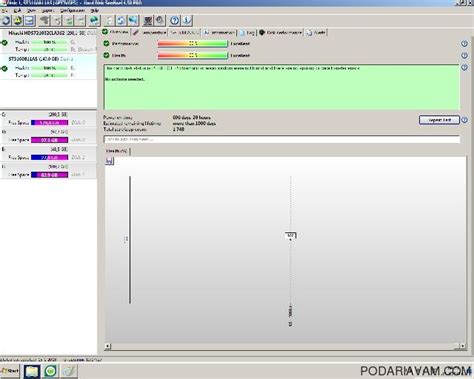Switch to the S.M.A.R.T. tab
474x379 pixels.
184,33
